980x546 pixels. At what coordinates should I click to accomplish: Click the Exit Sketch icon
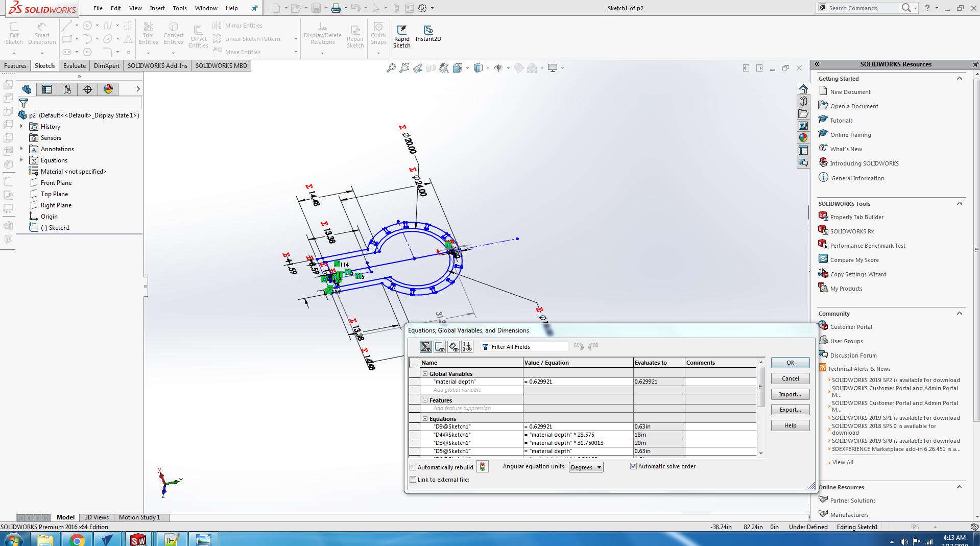14,27
